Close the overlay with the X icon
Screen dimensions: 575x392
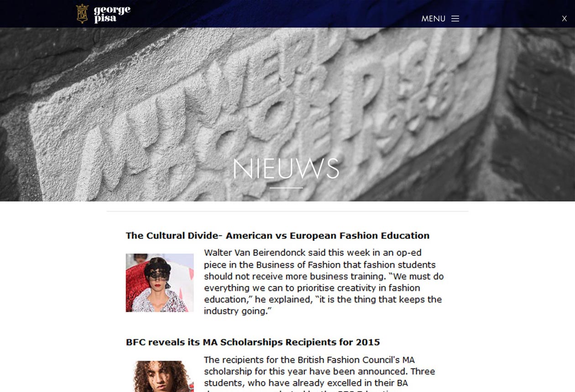tap(564, 19)
